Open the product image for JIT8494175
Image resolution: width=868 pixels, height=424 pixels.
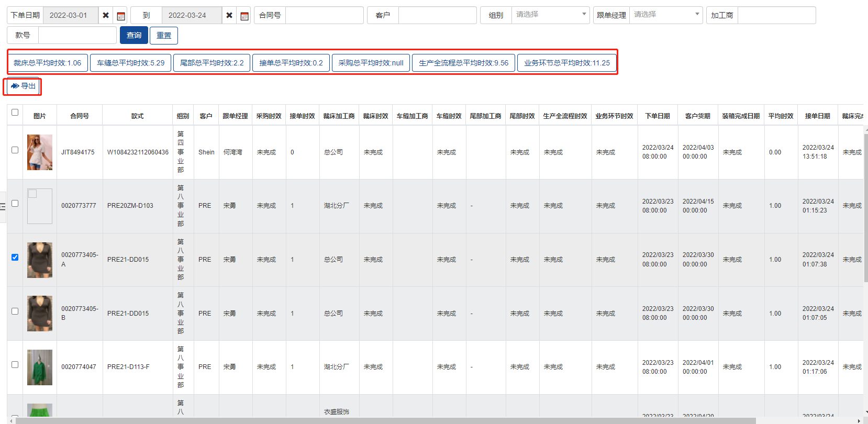(40, 152)
